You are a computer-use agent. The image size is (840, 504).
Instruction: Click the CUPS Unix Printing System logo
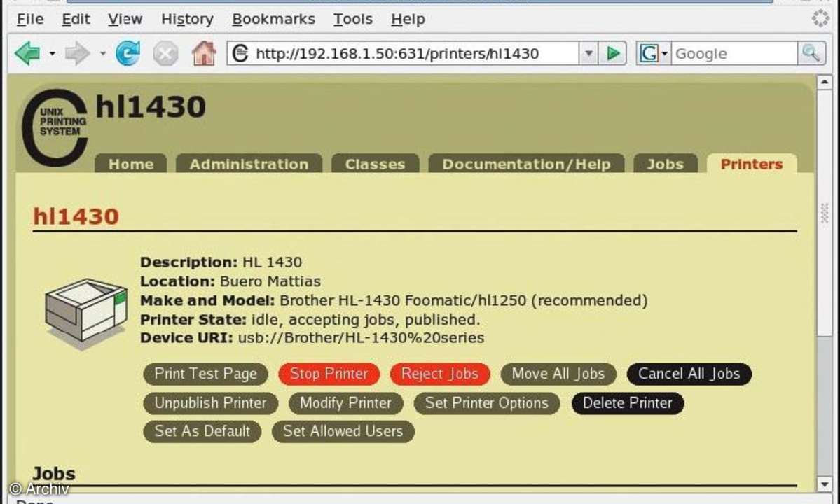coord(54,127)
